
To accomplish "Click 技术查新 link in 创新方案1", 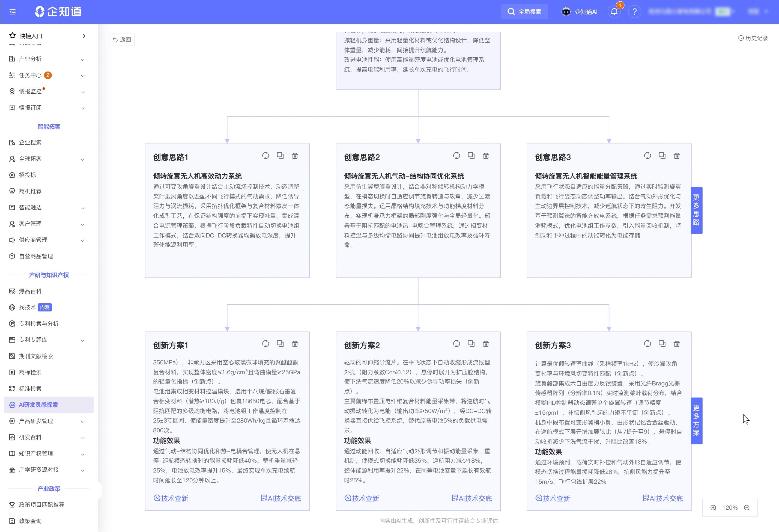I will click(x=171, y=498).
